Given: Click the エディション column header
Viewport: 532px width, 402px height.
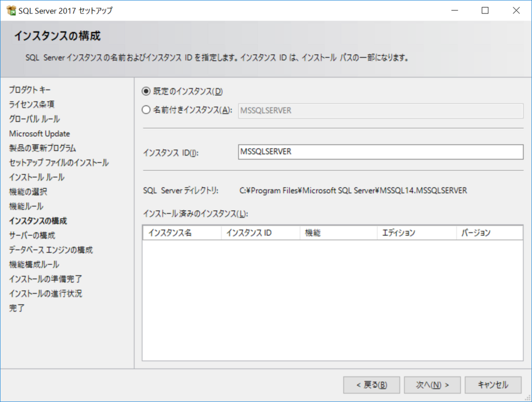Looking at the screenshot, I should click(x=417, y=233).
